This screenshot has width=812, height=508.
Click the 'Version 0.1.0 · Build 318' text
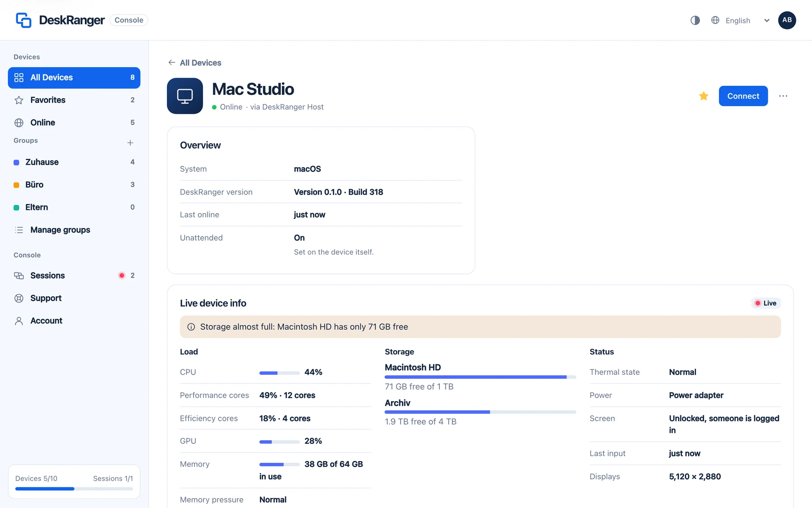pos(338,192)
